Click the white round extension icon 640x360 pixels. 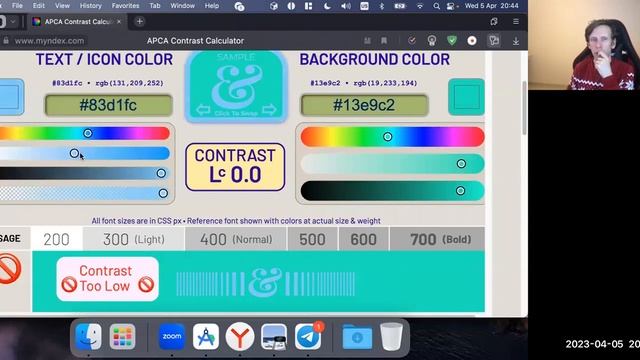[472, 40]
